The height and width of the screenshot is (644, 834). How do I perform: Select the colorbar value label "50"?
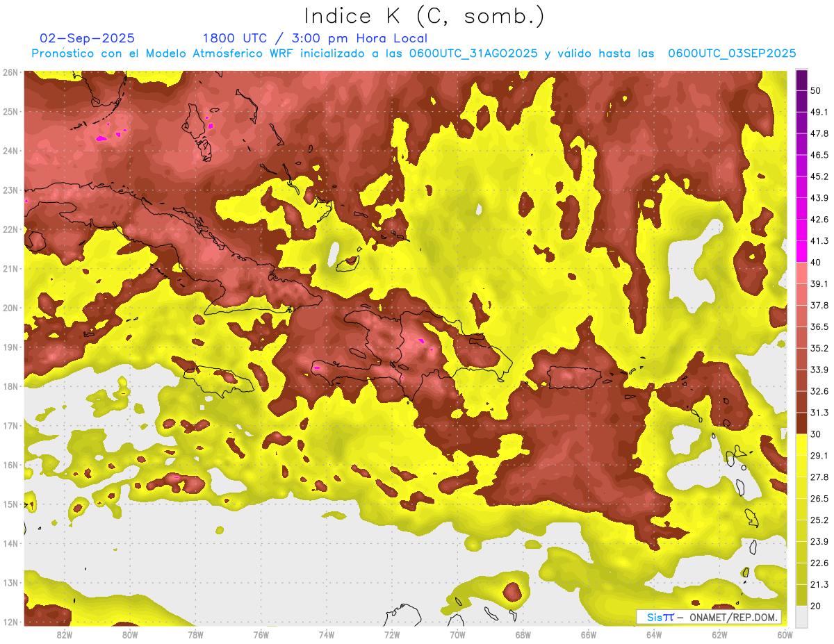click(816, 90)
